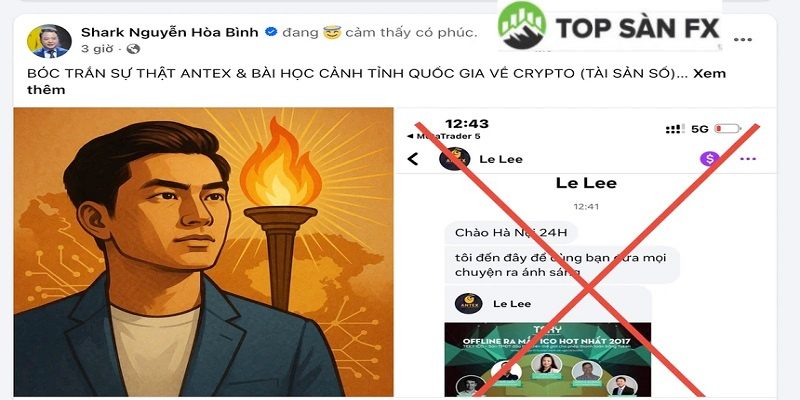Image resolution: width=800 pixels, height=400 pixels.
Task: Open the purple three-dot chat menu
Action: click(748, 159)
